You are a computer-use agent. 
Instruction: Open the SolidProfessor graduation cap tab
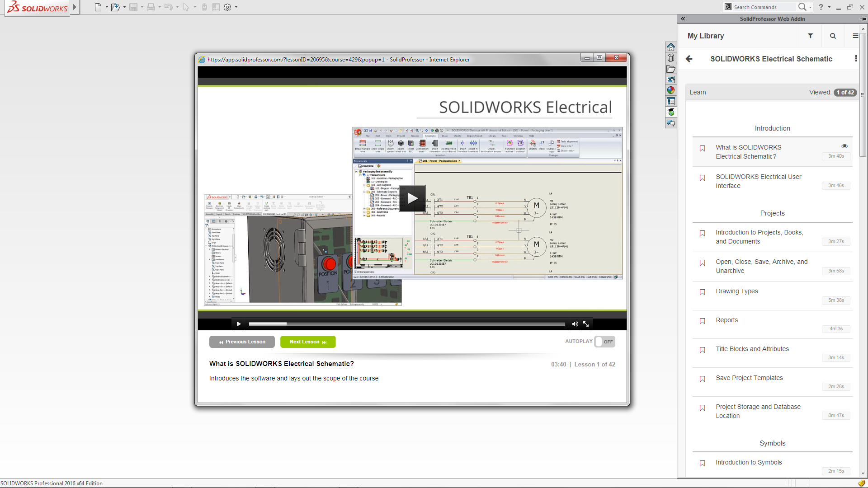(671, 112)
